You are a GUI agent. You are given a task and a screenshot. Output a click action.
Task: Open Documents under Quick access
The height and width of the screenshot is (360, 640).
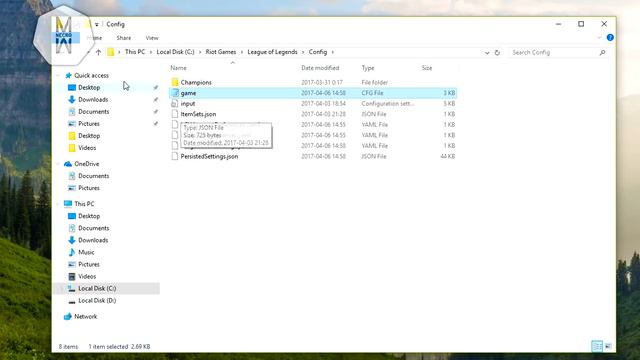(x=93, y=111)
